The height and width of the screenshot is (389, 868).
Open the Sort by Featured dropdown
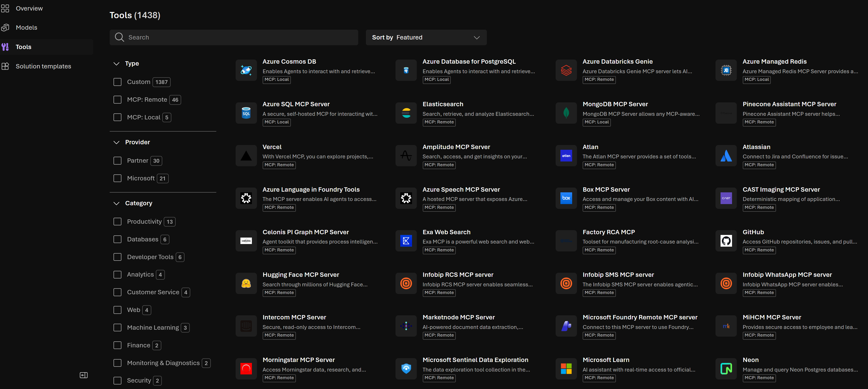[x=426, y=38]
